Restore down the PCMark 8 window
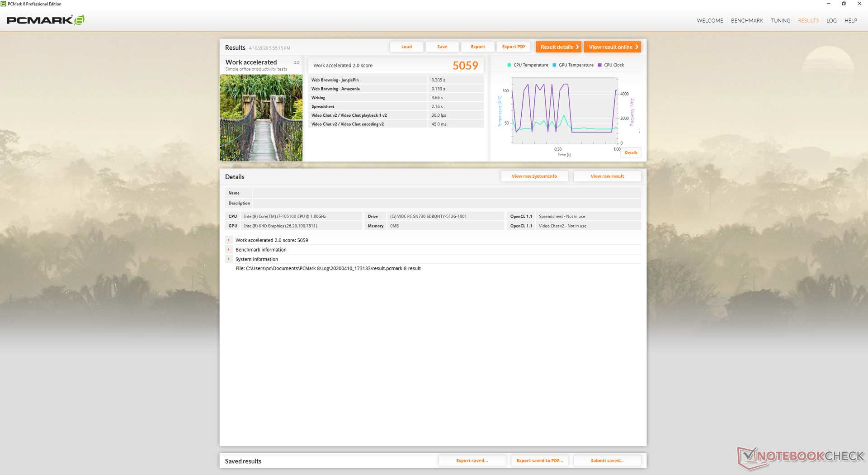The image size is (868, 475). click(844, 4)
